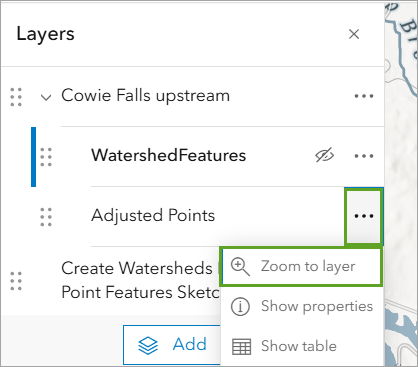Choose Show properties from menu

(301, 306)
